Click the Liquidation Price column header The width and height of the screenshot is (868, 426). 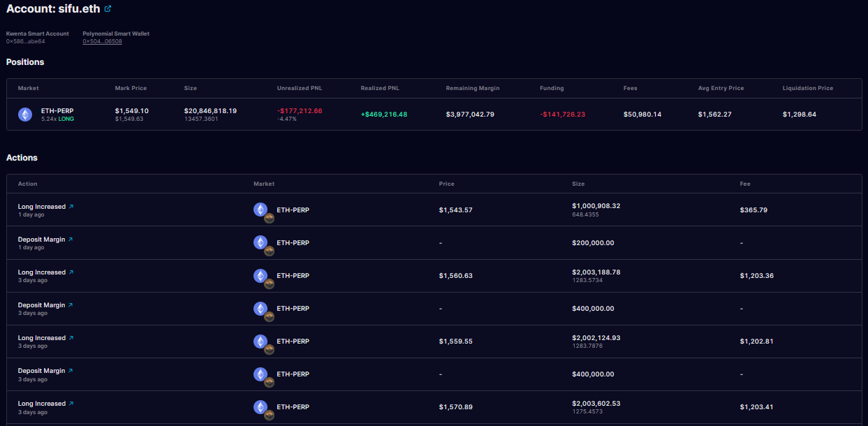[x=807, y=89]
